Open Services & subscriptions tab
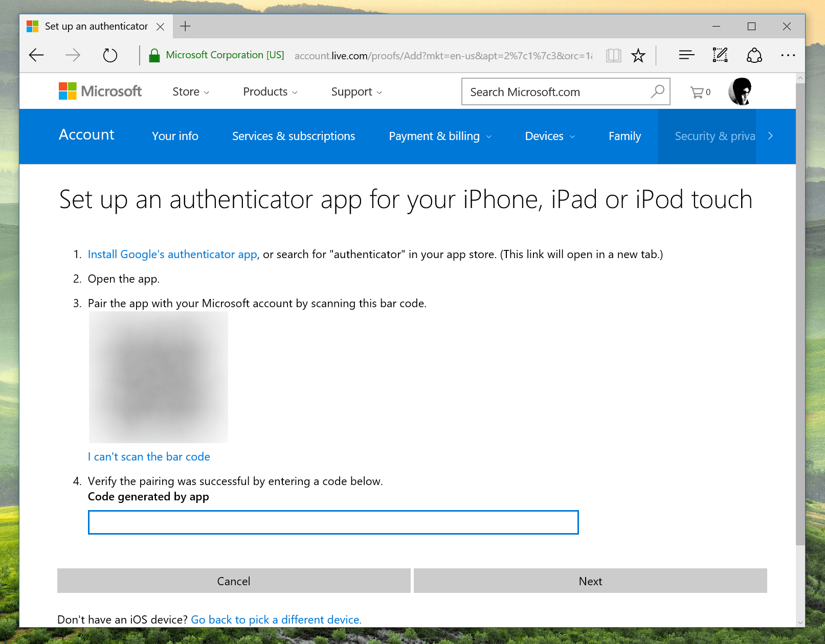This screenshot has height=644, width=825. pyautogui.click(x=294, y=136)
